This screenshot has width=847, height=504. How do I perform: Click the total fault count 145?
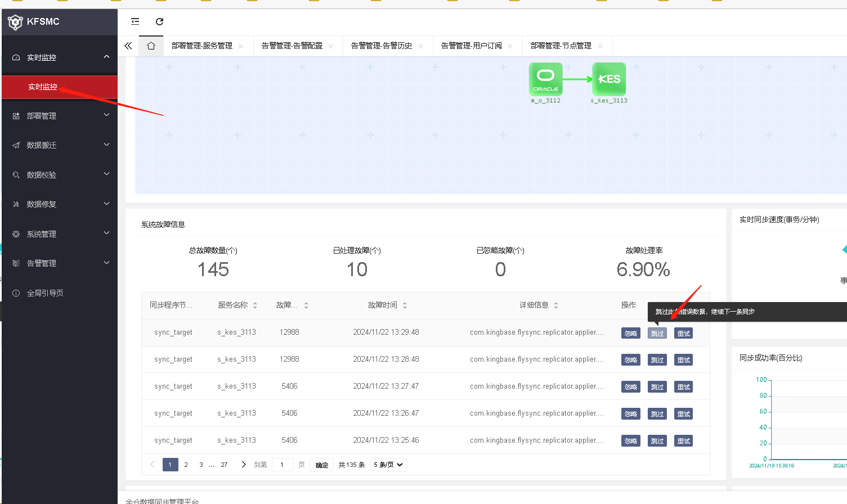(x=213, y=269)
